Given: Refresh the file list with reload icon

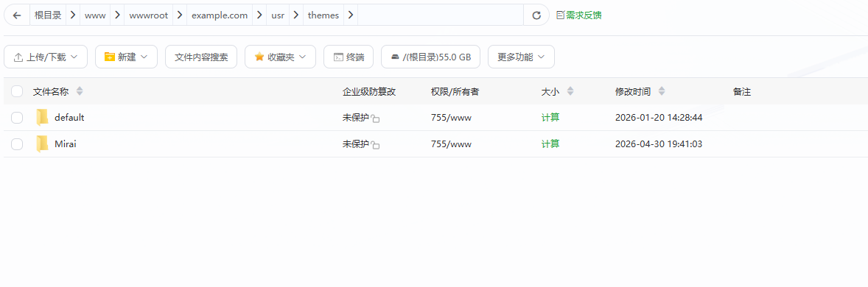Looking at the screenshot, I should click(536, 15).
